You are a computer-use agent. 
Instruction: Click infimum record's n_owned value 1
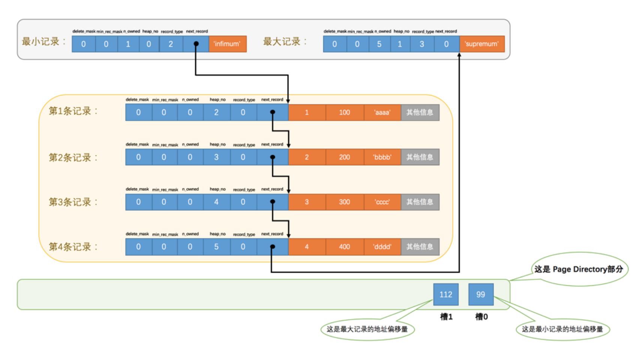(x=128, y=44)
